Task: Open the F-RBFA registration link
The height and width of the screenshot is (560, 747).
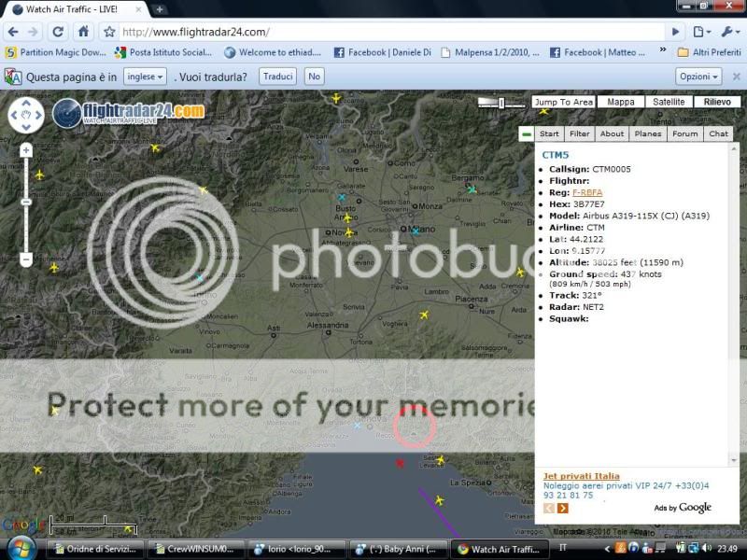Action: tap(587, 192)
